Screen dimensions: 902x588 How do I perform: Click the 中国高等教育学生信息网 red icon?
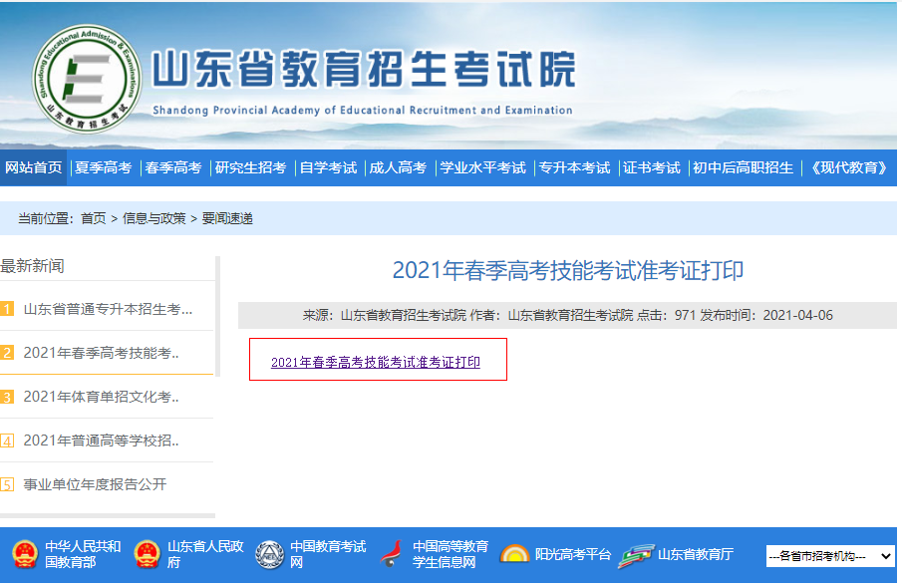coord(391,555)
